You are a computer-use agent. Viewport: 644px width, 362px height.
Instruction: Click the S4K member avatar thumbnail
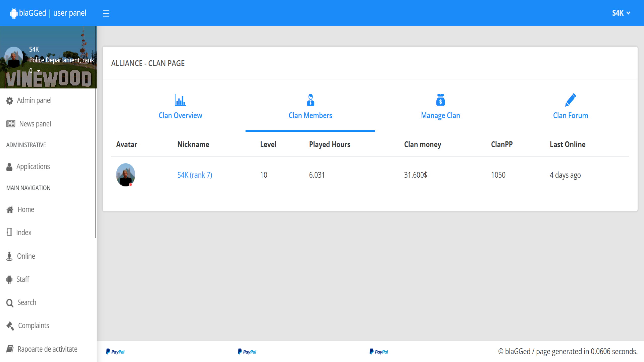125,175
